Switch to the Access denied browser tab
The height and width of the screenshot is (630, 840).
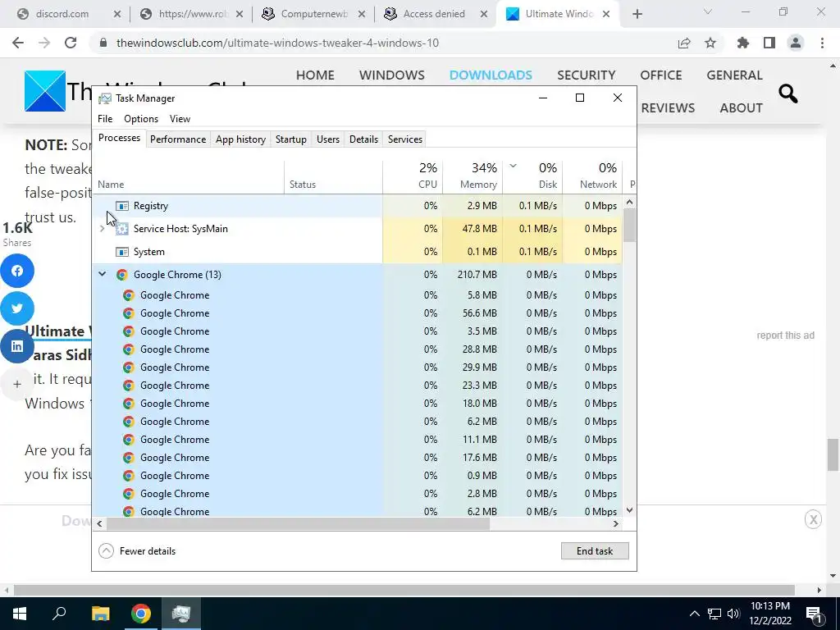pos(434,14)
